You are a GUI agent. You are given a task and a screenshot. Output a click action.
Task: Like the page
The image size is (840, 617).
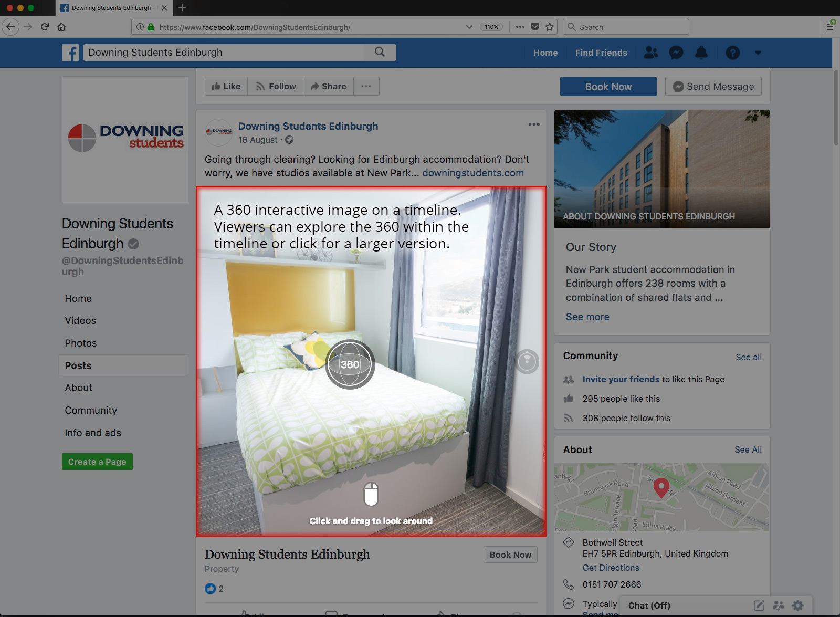[226, 86]
